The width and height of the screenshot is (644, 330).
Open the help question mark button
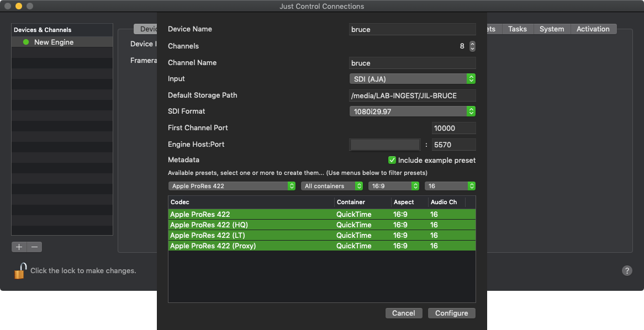coord(627,270)
